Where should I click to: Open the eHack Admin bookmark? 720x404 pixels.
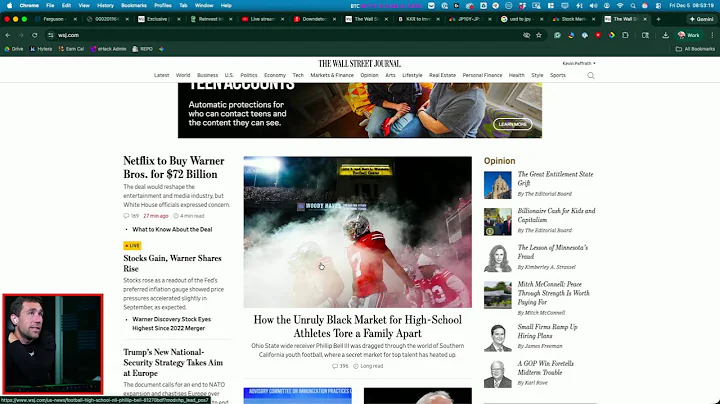coord(108,49)
